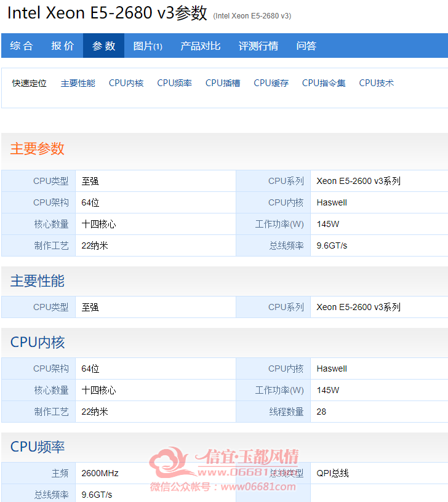Screen dimensions: 448x502
Task: Jump to CPU技术 quick link
Action: [x=376, y=83]
